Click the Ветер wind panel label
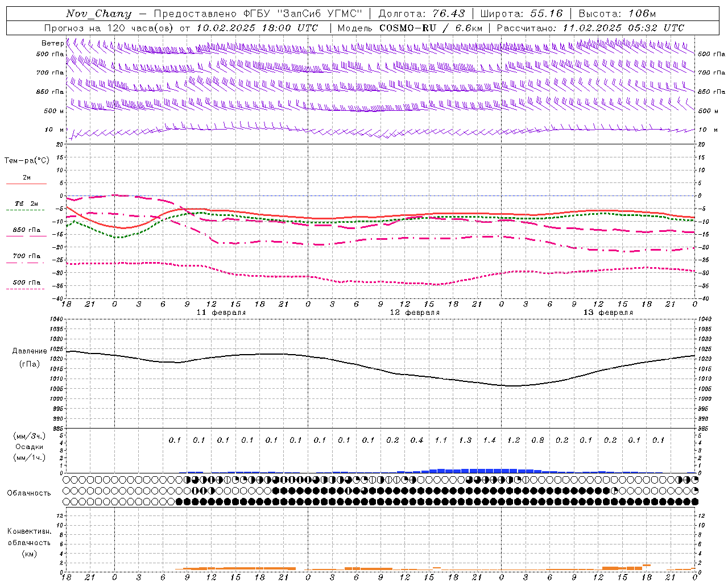Screen dimensions: 728x582 [52, 43]
